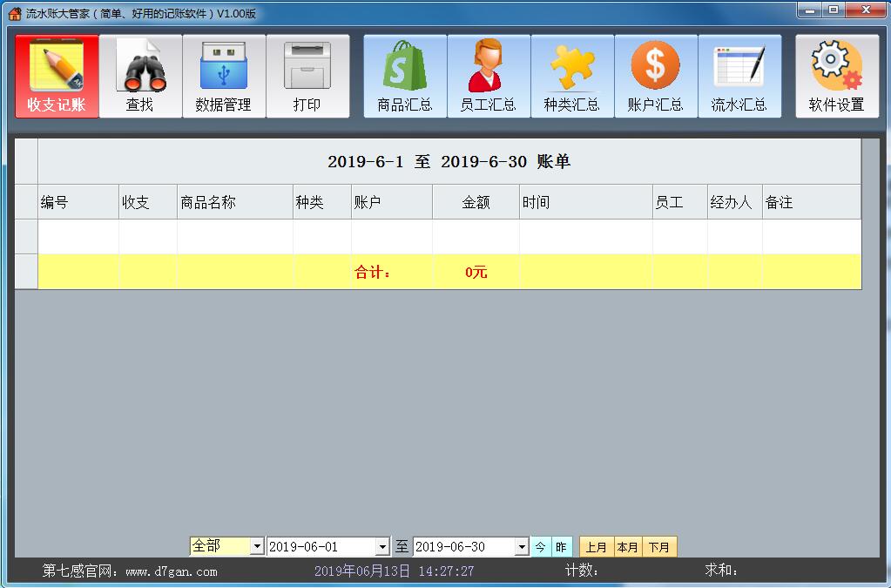Click the 种类 column header
Image resolution: width=891 pixels, height=588 pixels.
tap(321, 202)
